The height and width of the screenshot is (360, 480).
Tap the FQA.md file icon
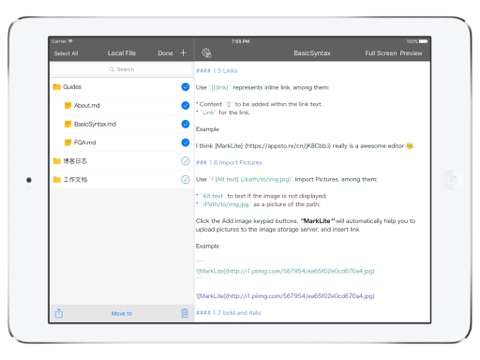[68, 143]
